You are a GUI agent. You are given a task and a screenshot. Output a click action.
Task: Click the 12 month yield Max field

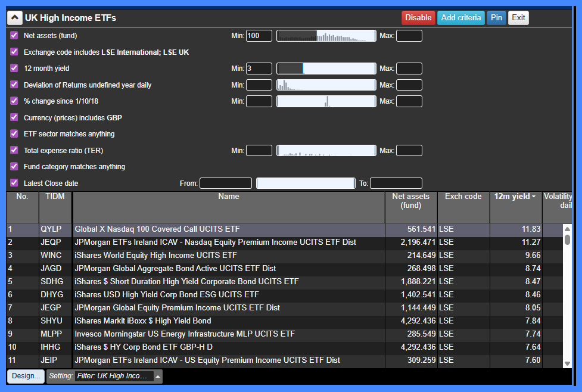[x=409, y=69]
